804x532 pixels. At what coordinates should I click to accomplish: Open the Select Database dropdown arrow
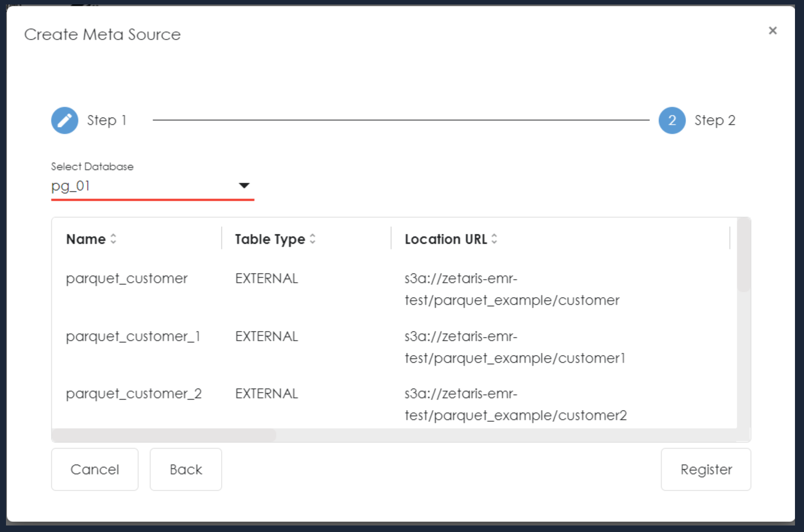tap(244, 186)
